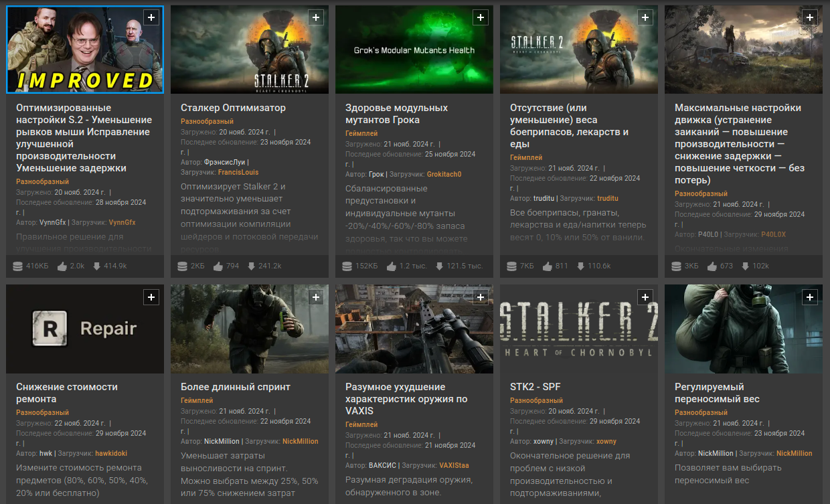Image resolution: width=830 pixels, height=504 pixels.
Task: Click Разнообразный category under Максимальные настройки движка
Action: point(701,194)
